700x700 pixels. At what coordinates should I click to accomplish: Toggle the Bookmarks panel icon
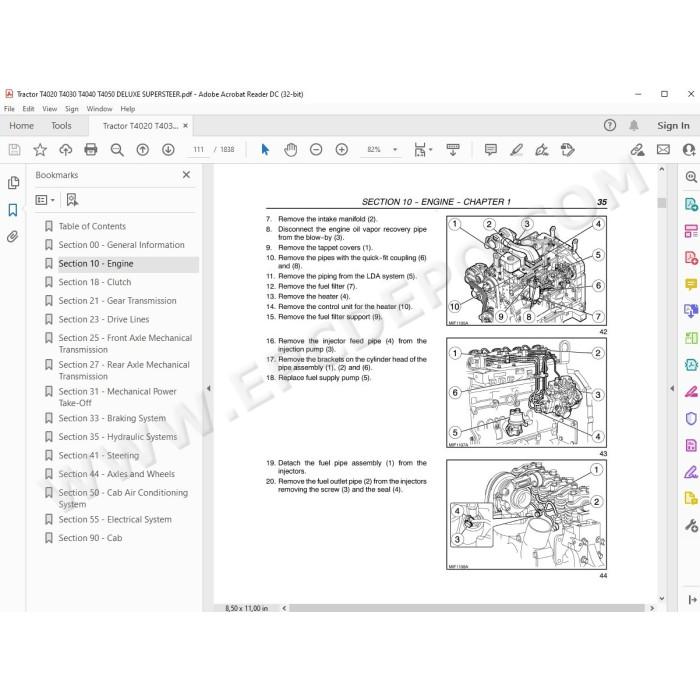pyautogui.click(x=13, y=209)
